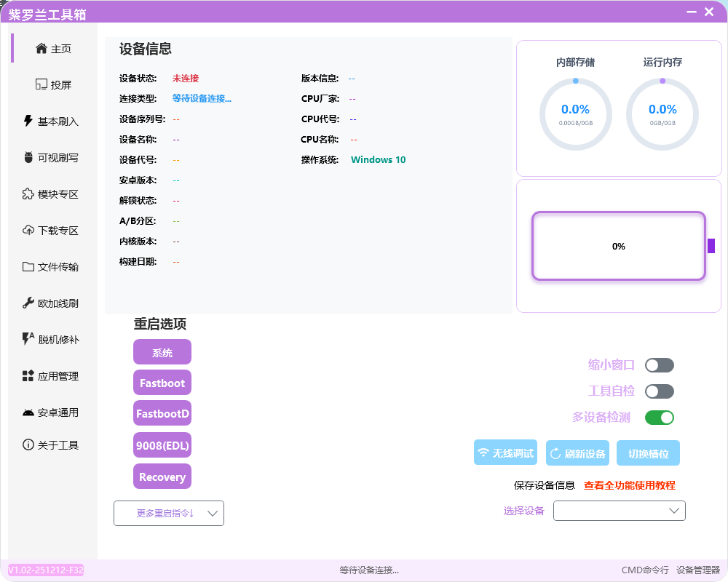Click the 0% progress bar
728x582 pixels.
point(618,247)
